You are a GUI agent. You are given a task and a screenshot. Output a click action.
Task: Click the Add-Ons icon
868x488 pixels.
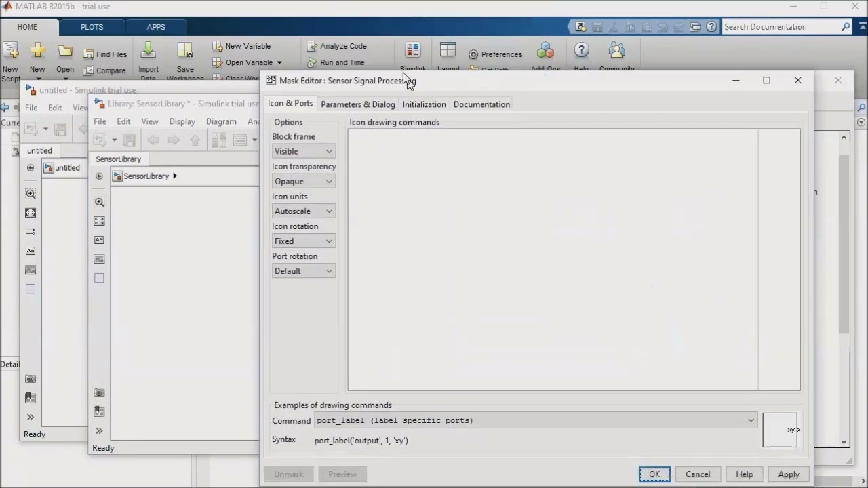pos(545,51)
